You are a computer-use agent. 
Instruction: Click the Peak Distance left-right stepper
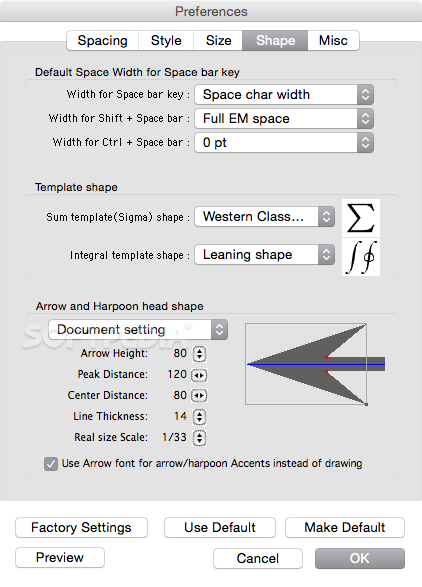point(199,375)
